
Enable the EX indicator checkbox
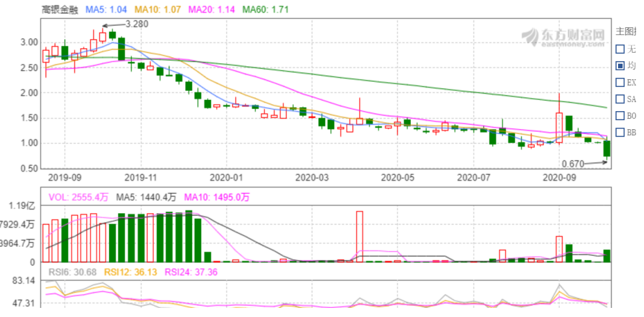[x=620, y=82]
